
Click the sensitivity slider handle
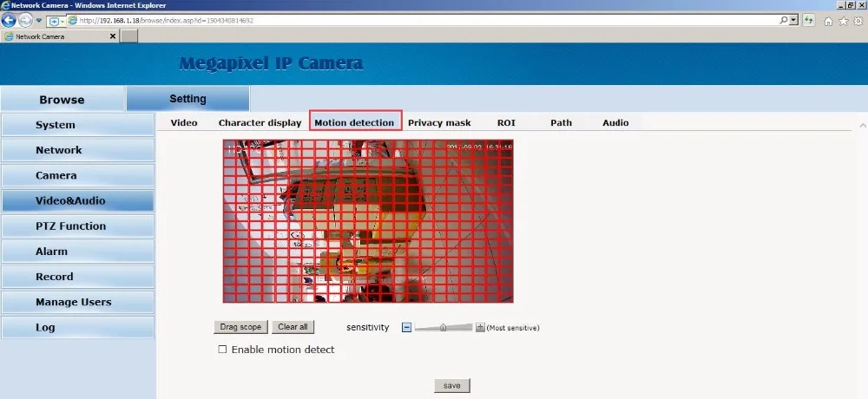pos(443,328)
